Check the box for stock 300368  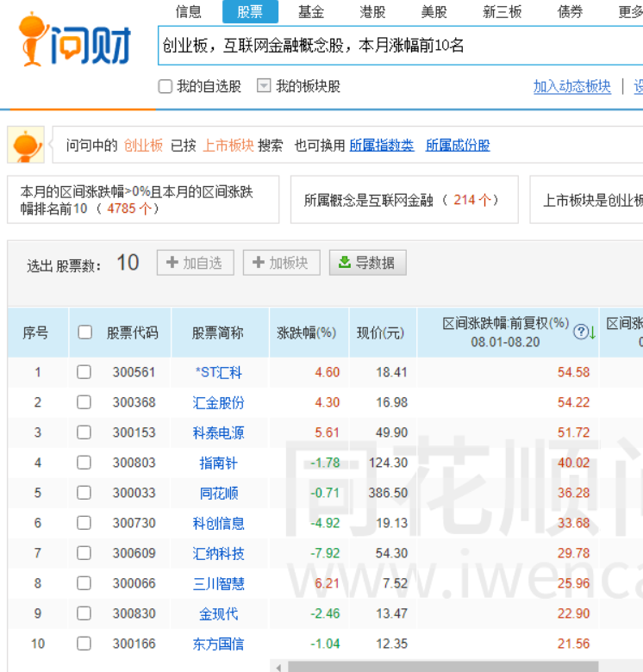84,402
